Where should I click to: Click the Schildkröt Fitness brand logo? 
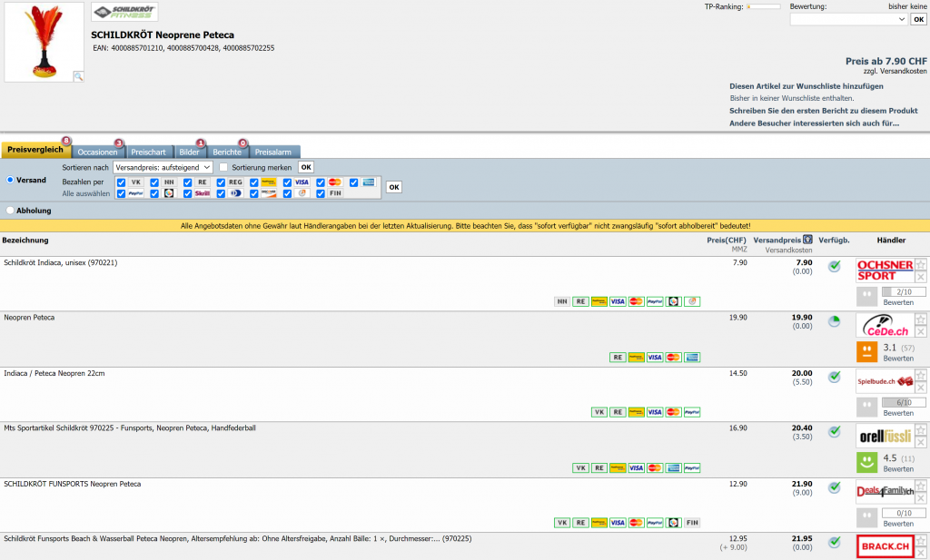coord(124,12)
